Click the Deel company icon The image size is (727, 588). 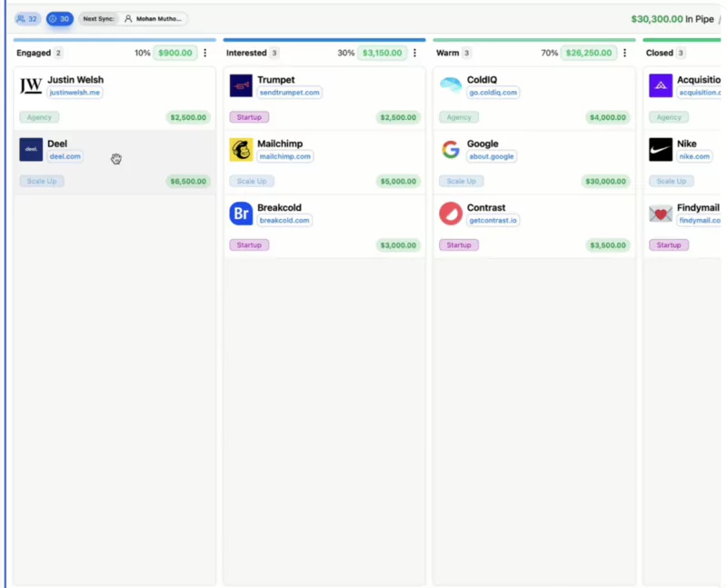tap(30, 150)
